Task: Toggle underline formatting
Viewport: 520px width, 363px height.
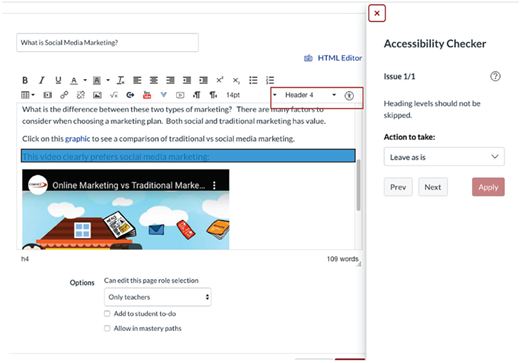Action: click(58, 80)
